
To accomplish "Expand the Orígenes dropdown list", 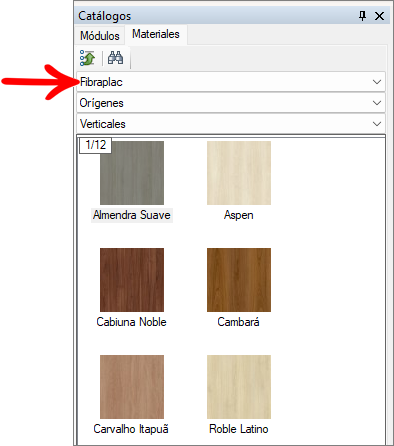I will click(231, 103).
